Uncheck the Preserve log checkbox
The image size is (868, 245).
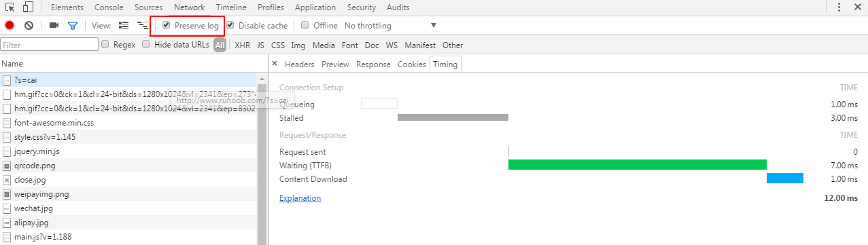167,25
